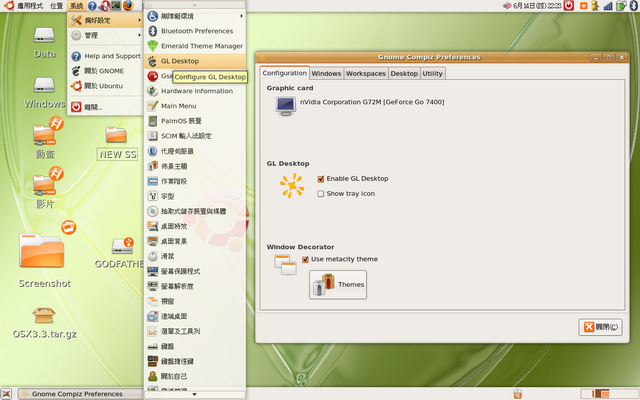Click the 鍵盤 keyboard icon
Screen dimensions: 640x400
[x=153, y=347]
